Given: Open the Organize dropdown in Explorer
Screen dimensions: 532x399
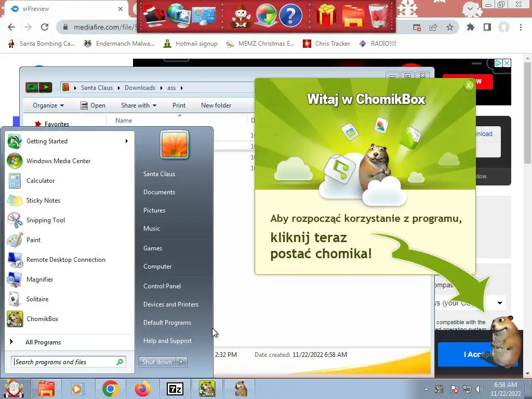Looking at the screenshot, I should tap(48, 105).
